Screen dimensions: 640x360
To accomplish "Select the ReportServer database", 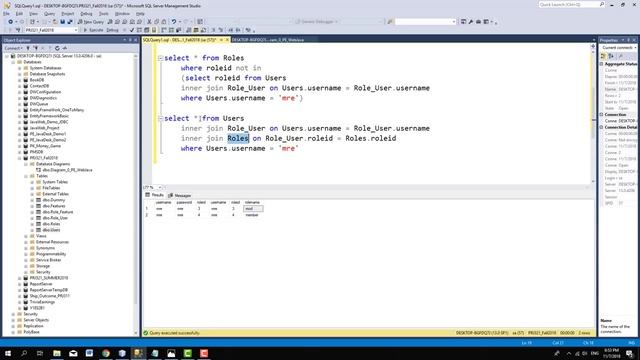I will (x=41, y=284).
